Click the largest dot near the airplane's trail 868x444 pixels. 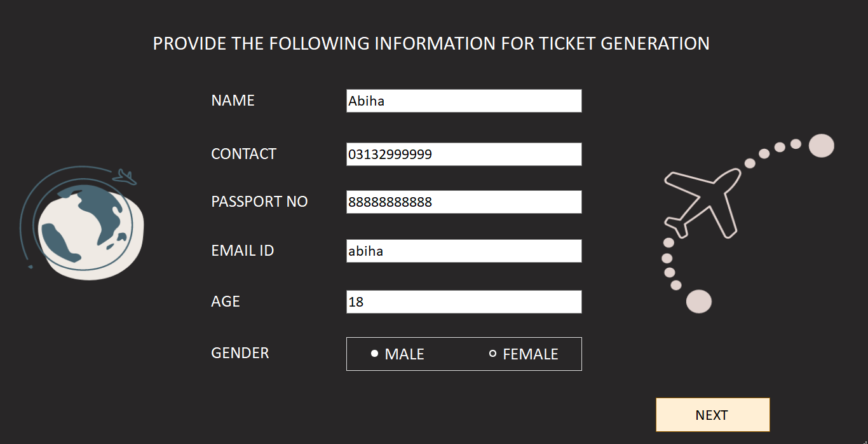tap(820, 146)
